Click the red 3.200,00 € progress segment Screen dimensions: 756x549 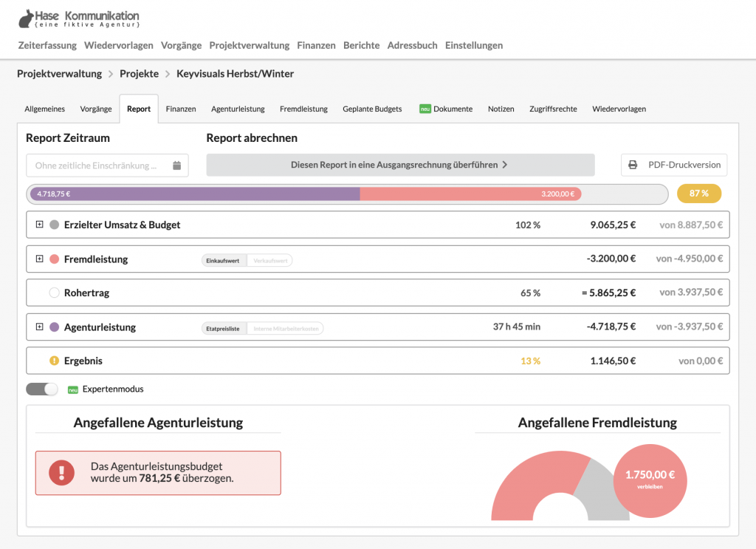pyautogui.click(x=470, y=194)
